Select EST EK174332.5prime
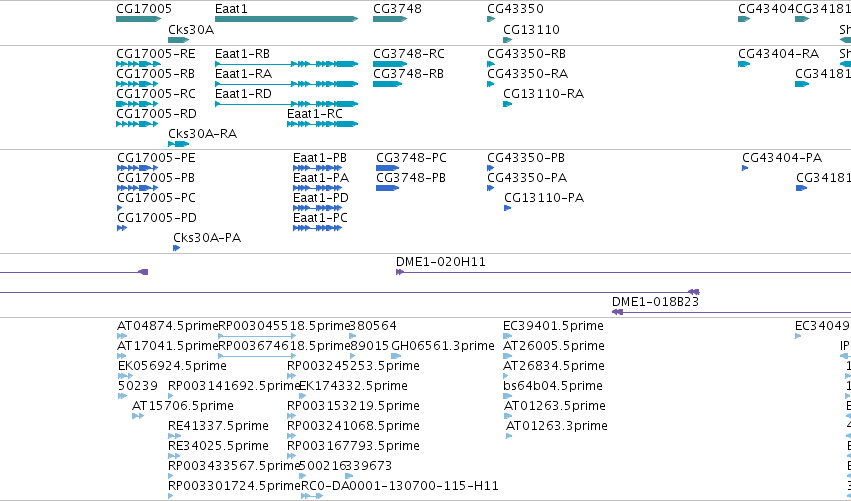 point(302,396)
